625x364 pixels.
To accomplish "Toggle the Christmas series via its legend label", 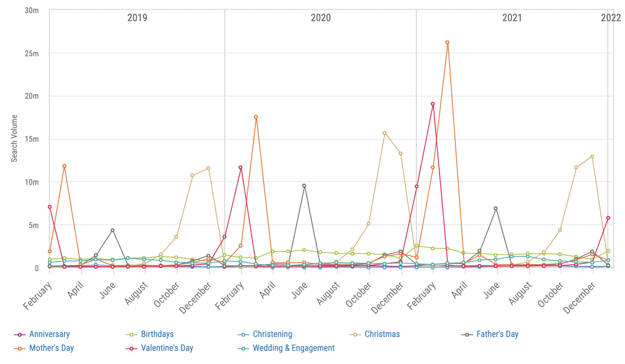I will [382, 334].
